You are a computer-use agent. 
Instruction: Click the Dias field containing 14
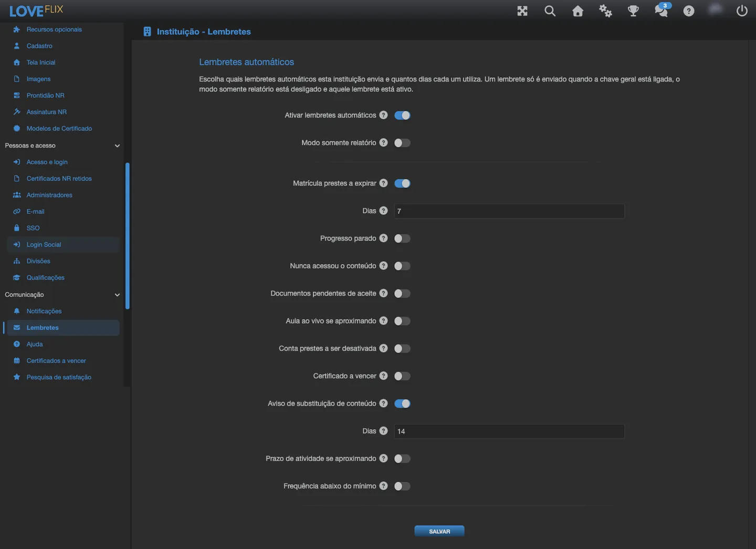[x=509, y=431]
